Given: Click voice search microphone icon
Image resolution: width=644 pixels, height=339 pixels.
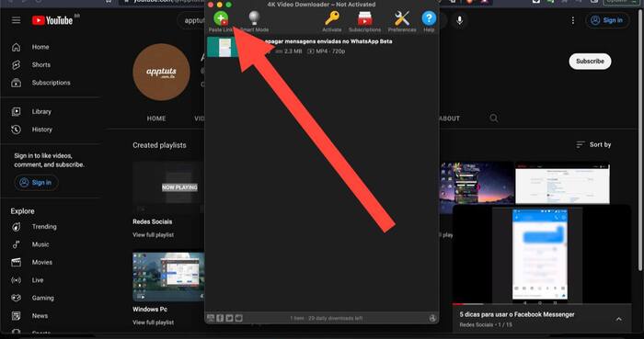Looking at the screenshot, I should pos(460,20).
